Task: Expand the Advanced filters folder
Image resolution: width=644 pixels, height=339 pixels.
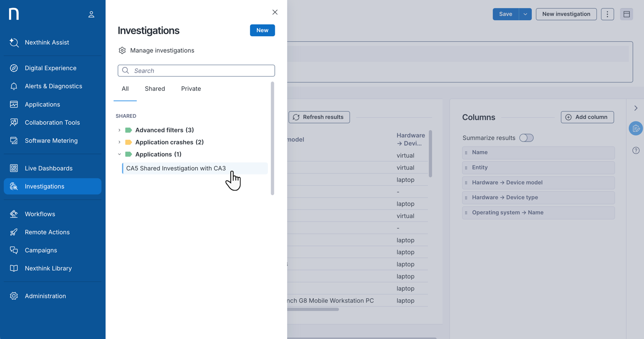Action: [119, 130]
